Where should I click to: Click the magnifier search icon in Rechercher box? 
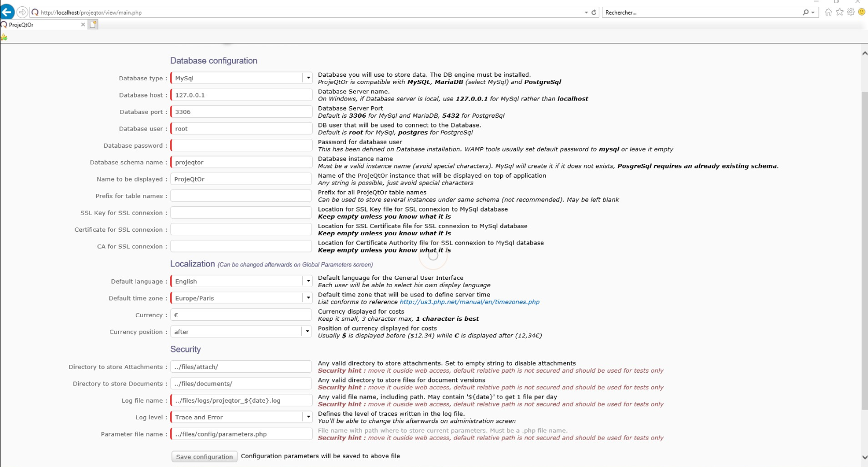click(806, 12)
